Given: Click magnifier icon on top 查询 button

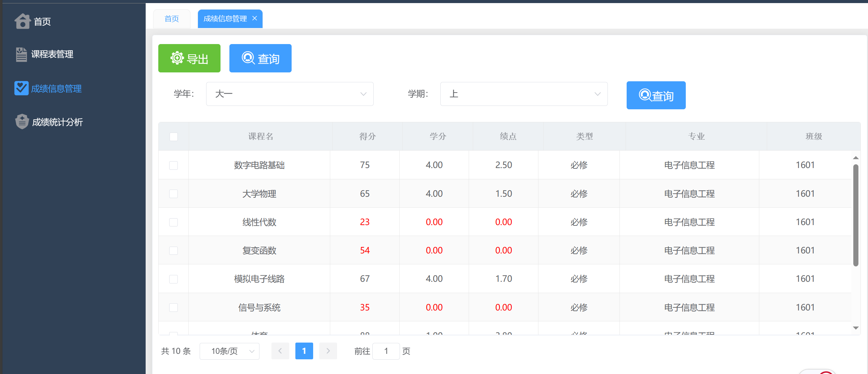Looking at the screenshot, I should click(x=248, y=58).
